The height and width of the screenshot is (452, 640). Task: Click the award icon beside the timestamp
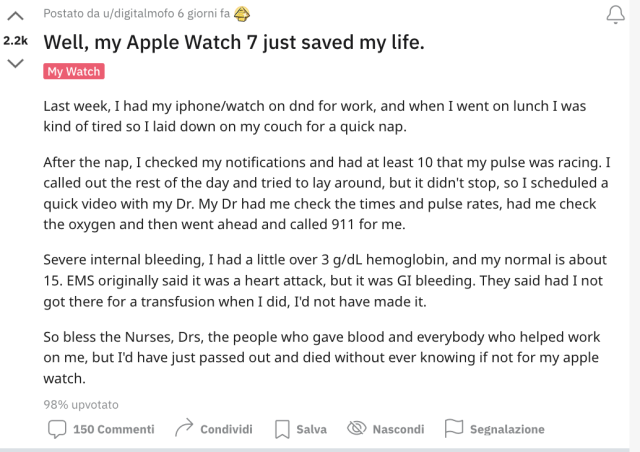242,13
